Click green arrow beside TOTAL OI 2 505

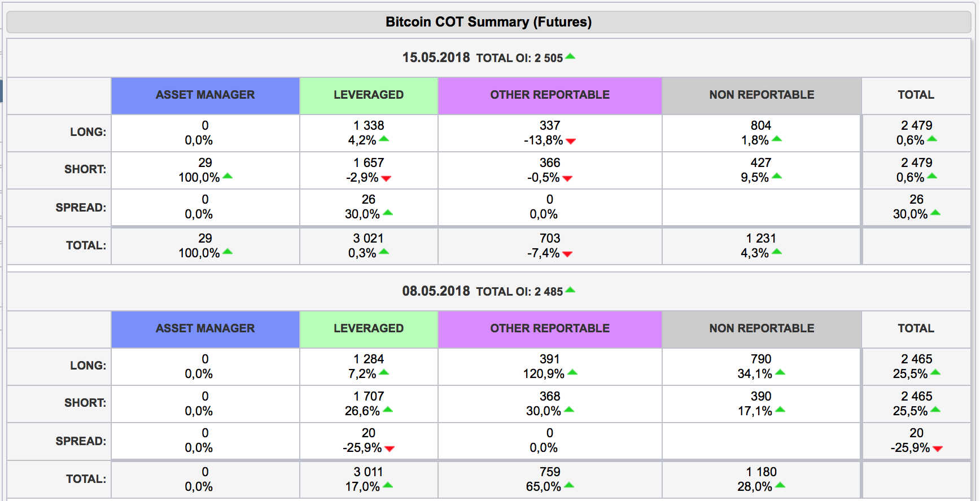coord(570,56)
